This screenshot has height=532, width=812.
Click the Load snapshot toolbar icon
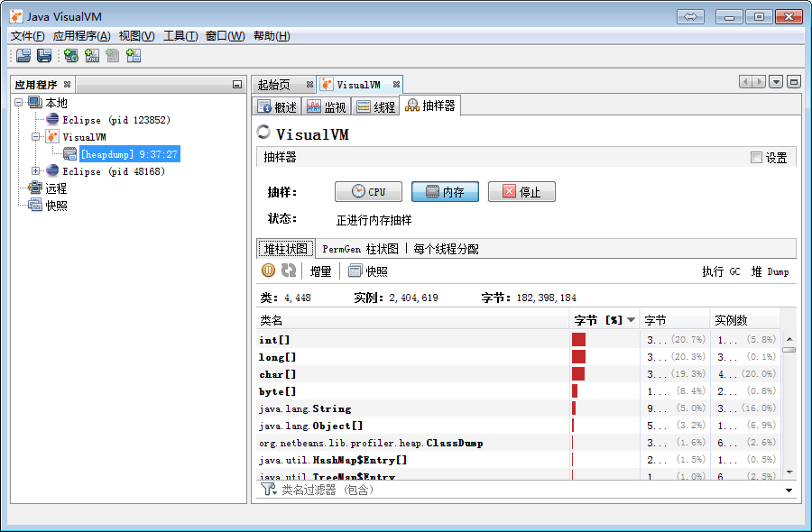click(23, 55)
